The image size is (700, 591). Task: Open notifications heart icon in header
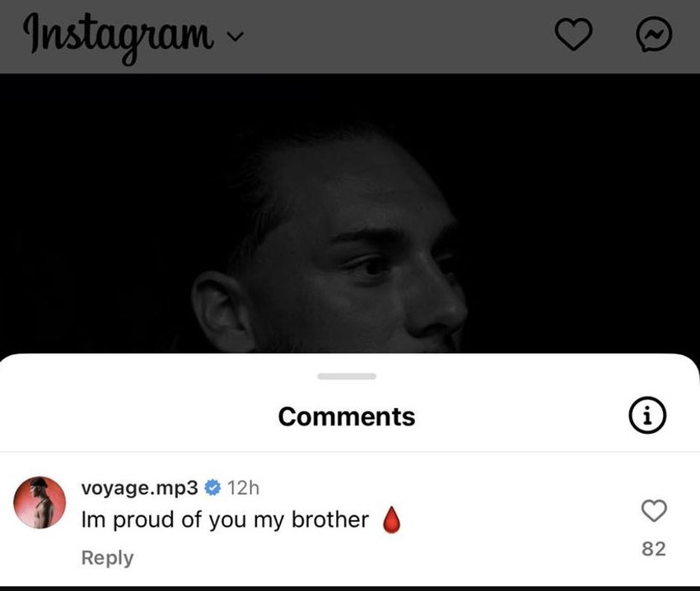point(572,34)
